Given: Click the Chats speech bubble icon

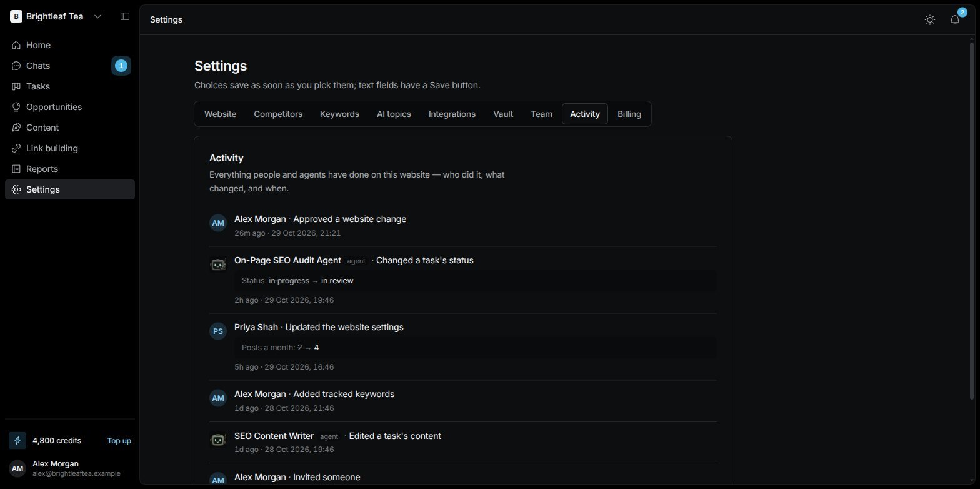Looking at the screenshot, I should (16, 66).
